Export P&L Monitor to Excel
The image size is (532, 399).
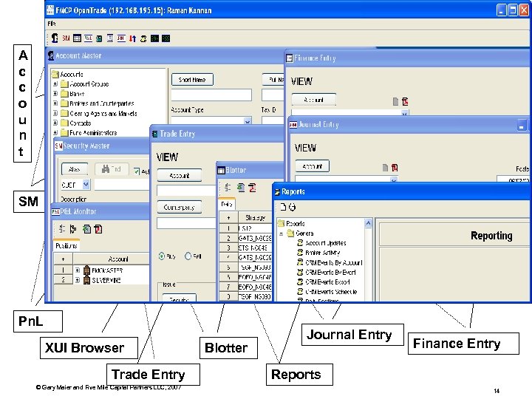pos(87,229)
